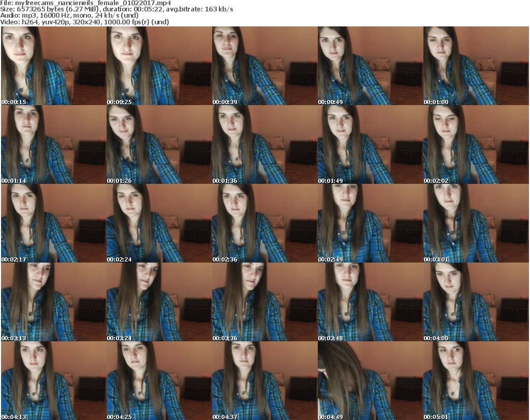
Task: Open the thumbnail stamped 00:02:36
Action: [264, 223]
